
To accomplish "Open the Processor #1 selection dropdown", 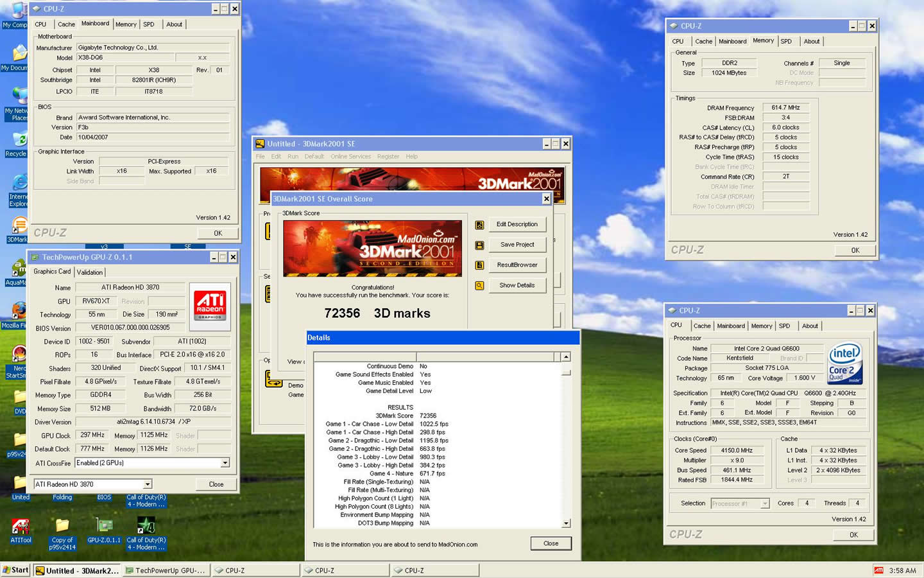I will (765, 504).
